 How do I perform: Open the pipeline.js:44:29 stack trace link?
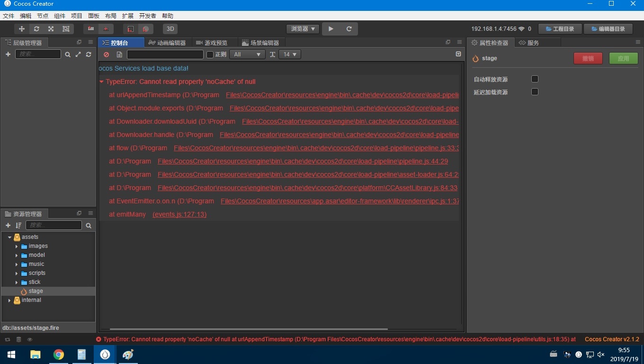point(303,161)
